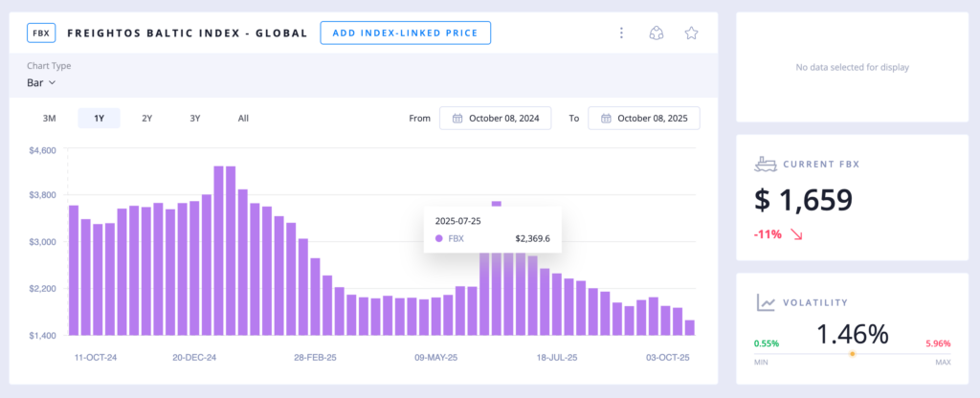Open the three-dot more options menu
980x398 pixels.
[x=621, y=33]
